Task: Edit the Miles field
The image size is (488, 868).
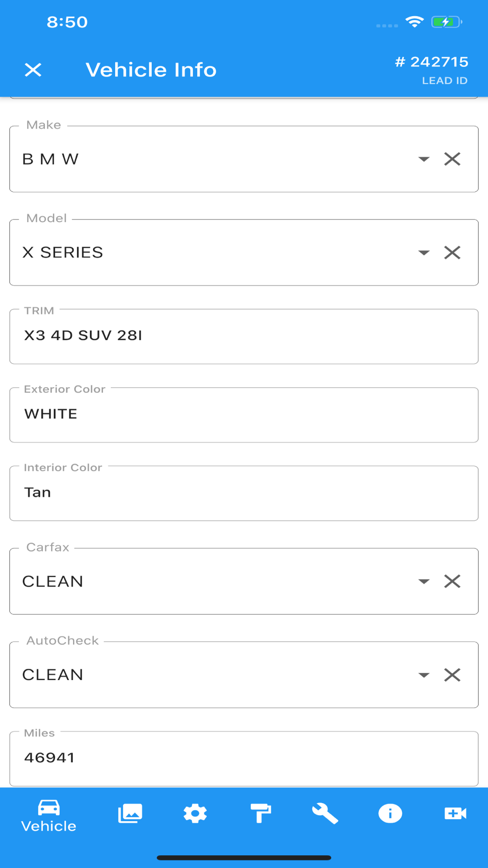Action: click(244, 759)
